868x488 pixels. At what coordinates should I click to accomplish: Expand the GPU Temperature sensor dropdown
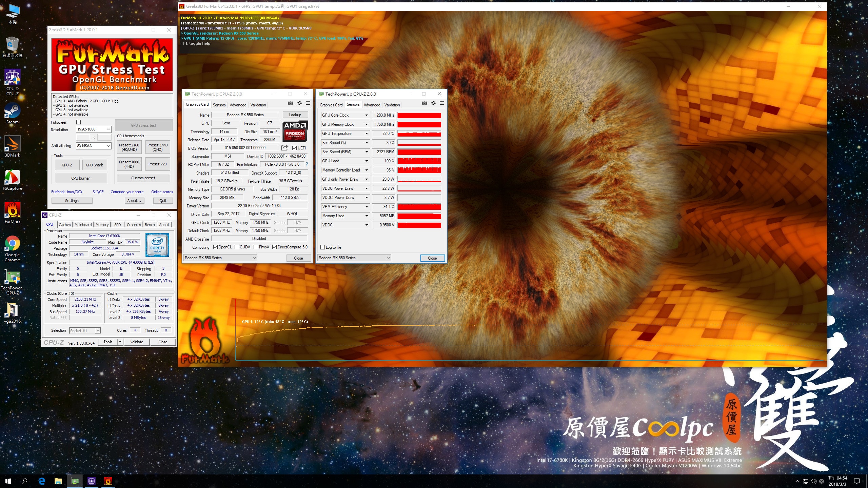click(367, 134)
